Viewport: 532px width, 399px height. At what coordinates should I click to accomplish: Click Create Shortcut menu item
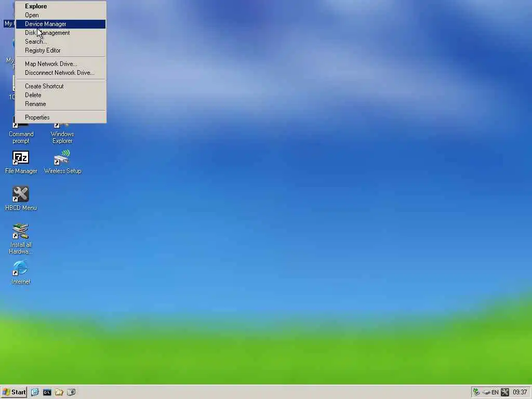click(x=61, y=86)
